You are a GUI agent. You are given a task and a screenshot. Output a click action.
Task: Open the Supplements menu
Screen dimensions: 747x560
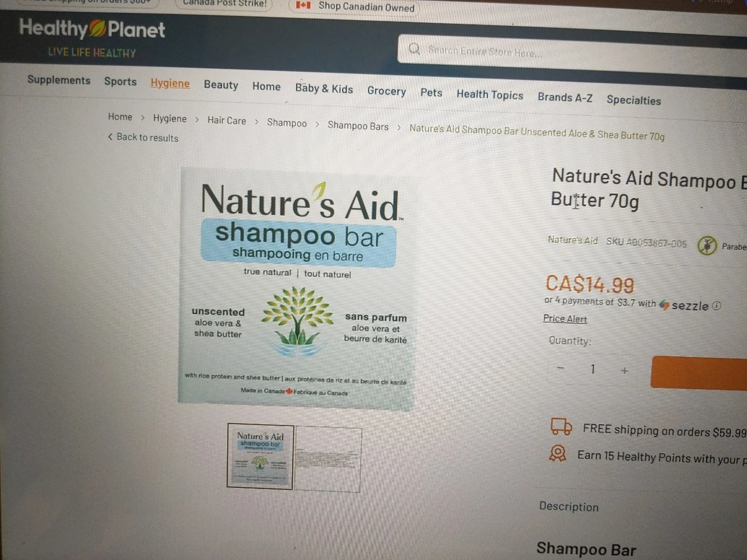59,80
